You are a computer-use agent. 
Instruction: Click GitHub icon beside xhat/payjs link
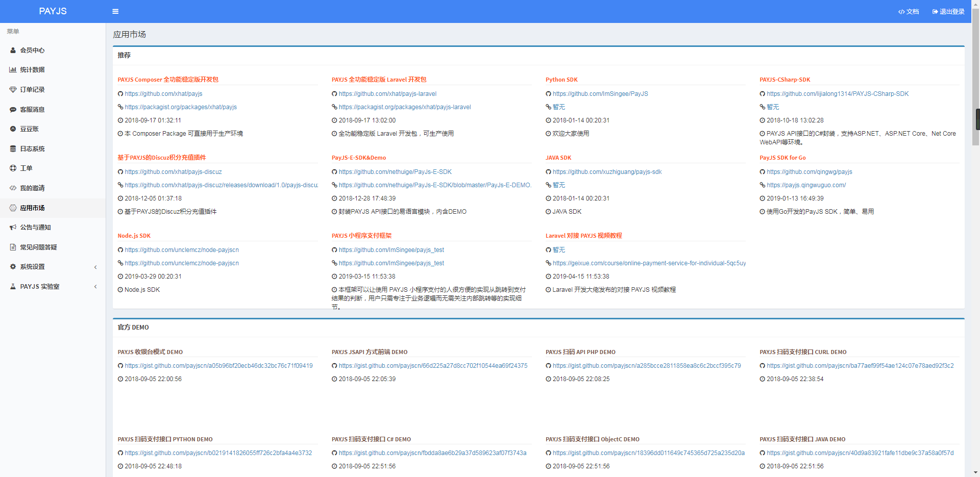[x=120, y=94]
